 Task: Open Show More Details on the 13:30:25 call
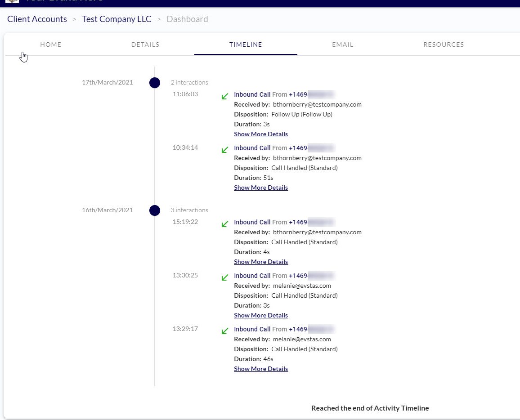pyautogui.click(x=261, y=315)
